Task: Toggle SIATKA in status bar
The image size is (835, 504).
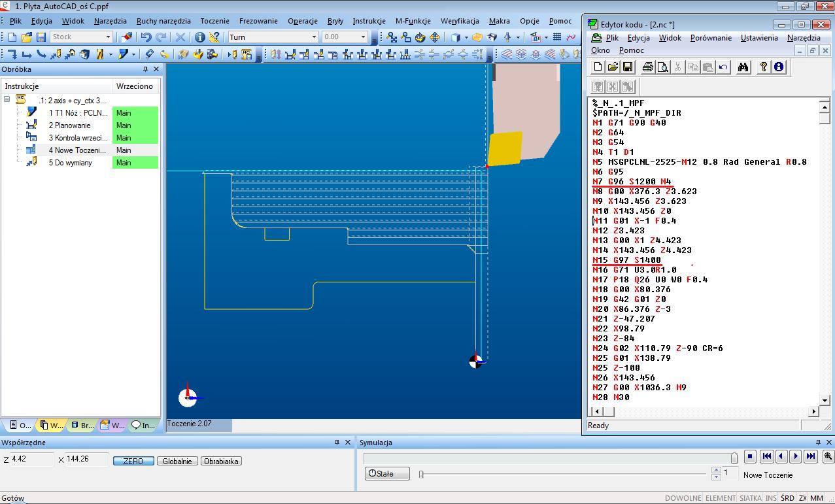Action: pos(749,498)
